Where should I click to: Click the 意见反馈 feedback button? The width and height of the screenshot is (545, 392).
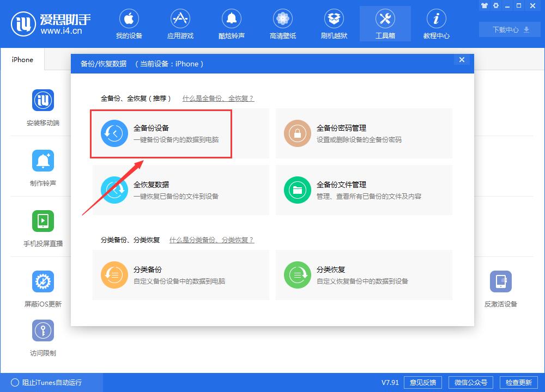pyautogui.click(x=423, y=382)
